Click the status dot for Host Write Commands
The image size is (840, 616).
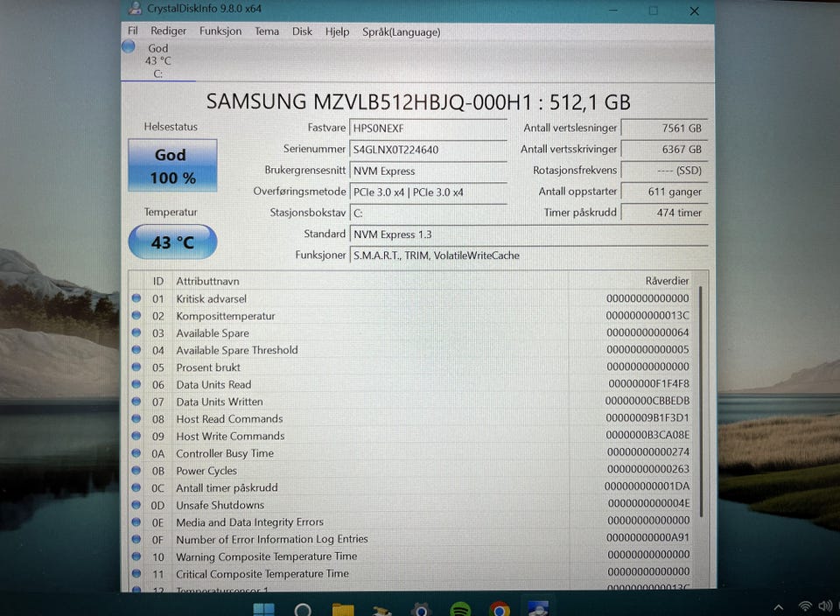point(136,436)
